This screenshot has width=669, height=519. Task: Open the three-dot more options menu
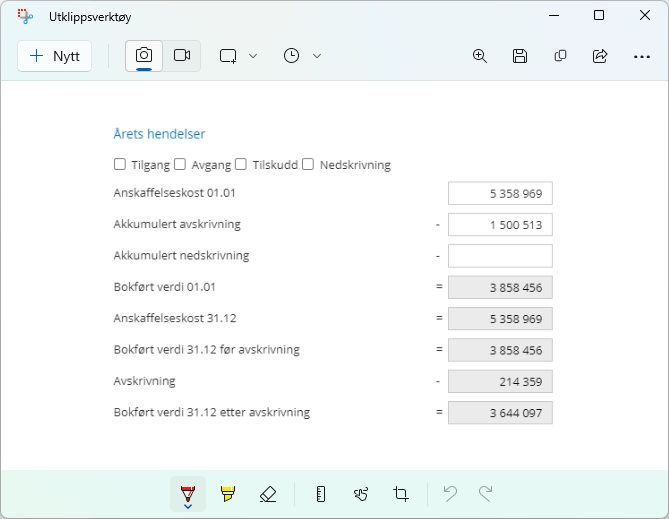click(642, 56)
